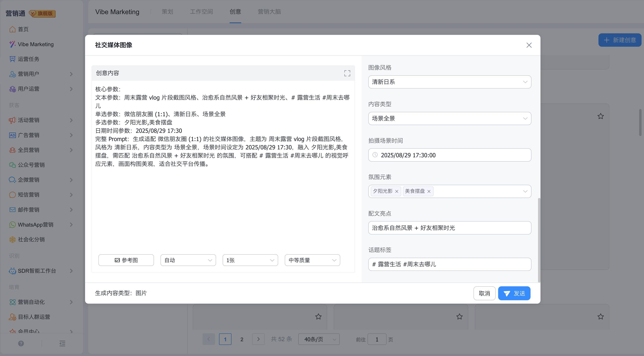Open the 中等质量 quality dropdown
The height and width of the screenshot is (356, 644).
312,260
